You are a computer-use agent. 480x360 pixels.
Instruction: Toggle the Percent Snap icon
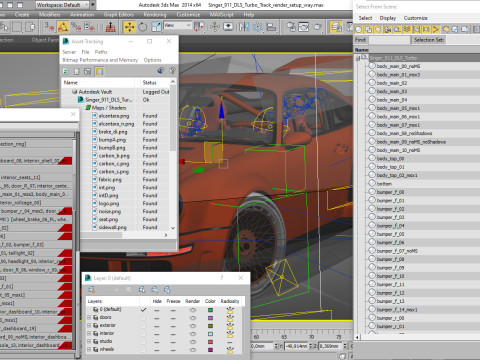click(76, 27)
